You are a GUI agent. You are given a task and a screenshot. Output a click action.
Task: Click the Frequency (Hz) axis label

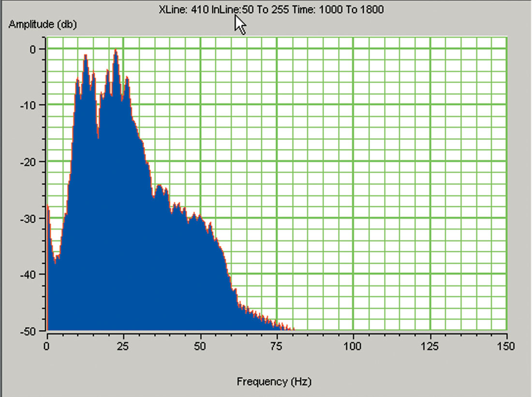point(274,382)
